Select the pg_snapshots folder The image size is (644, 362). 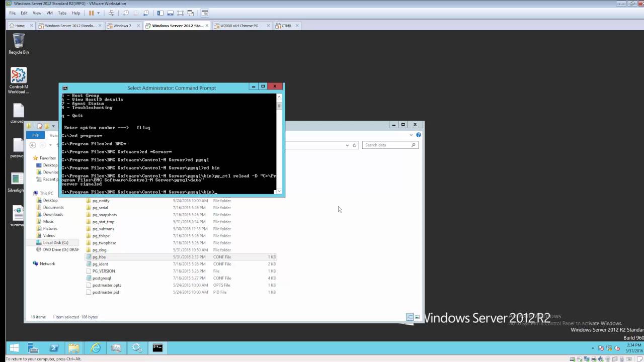point(181,215)
